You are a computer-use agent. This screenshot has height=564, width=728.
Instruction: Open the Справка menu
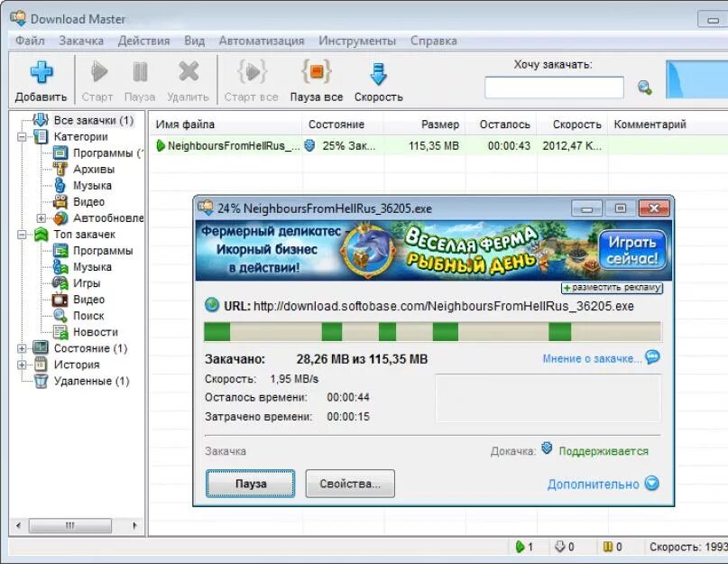[x=434, y=41]
